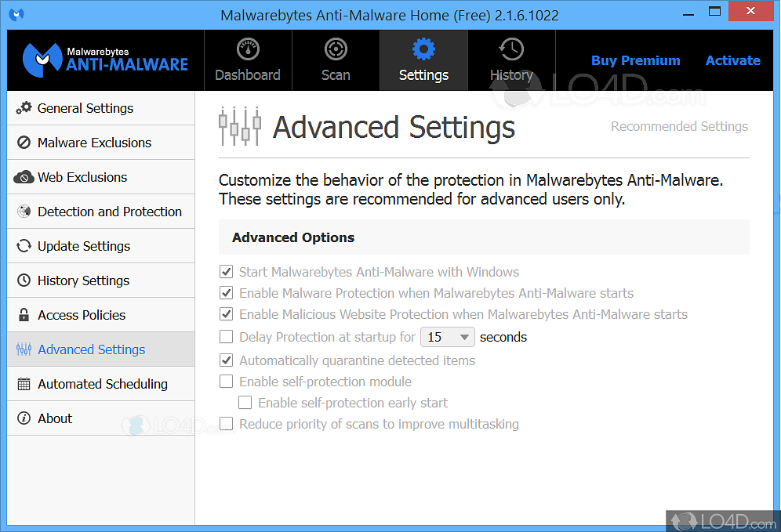Open Web Exclusions in sidebar
The height and width of the screenshot is (532, 781).
coord(100,177)
